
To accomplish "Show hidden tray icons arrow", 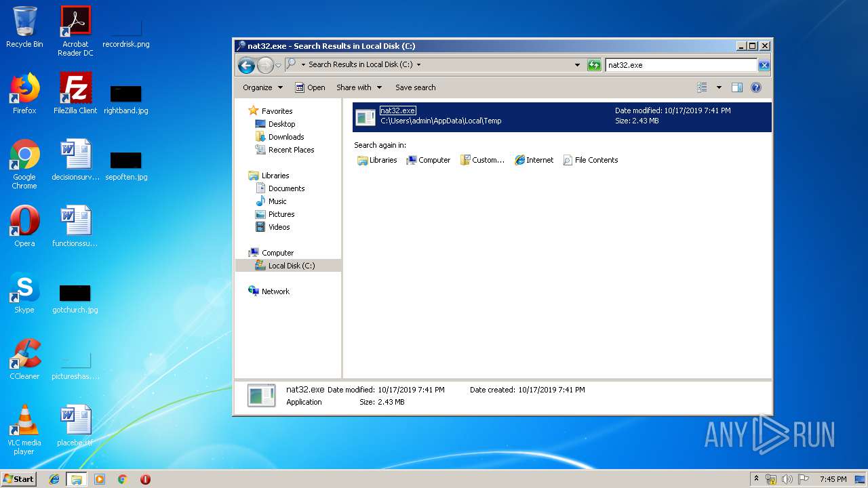I will coord(757,479).
